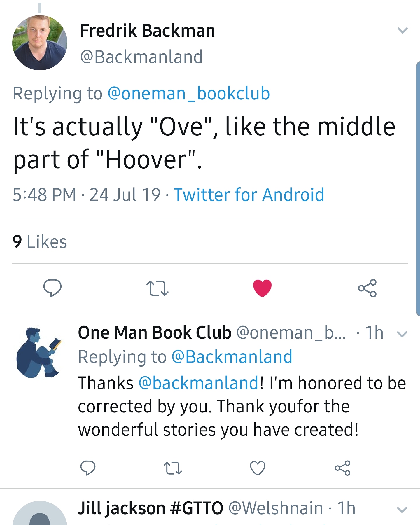Image resolution: width=420 pixels, height=525 pixels.
Task: Open @oneman_bookclub profile link
Action: 189,94
